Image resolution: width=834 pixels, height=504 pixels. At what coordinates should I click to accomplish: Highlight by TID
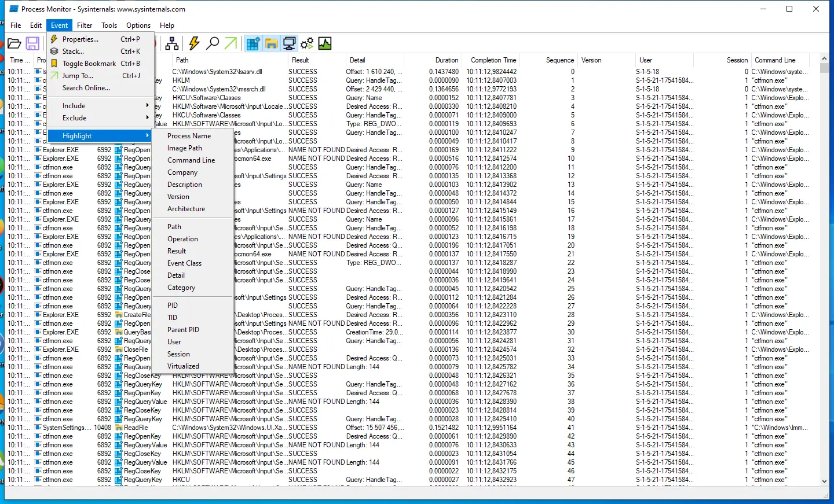(x=193, y=318)
